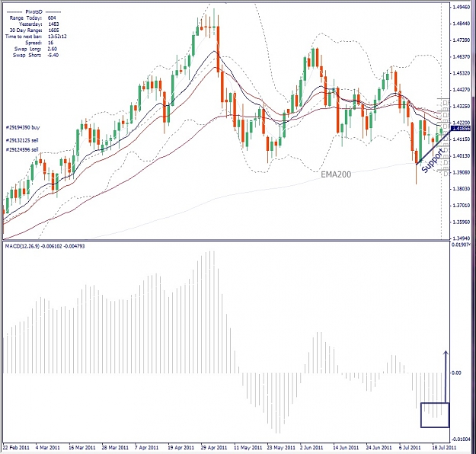Click price level 1.45320 on axis

461,73
